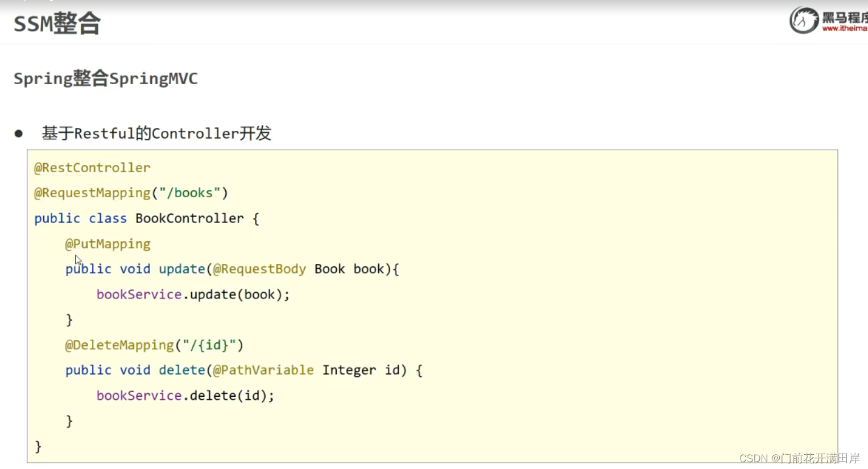Click 'public class BookController {' line

[147, 218]
